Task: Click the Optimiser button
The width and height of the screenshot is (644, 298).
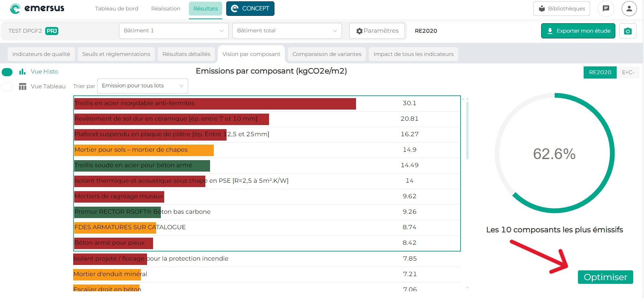Action: click(x=606, y=277)
